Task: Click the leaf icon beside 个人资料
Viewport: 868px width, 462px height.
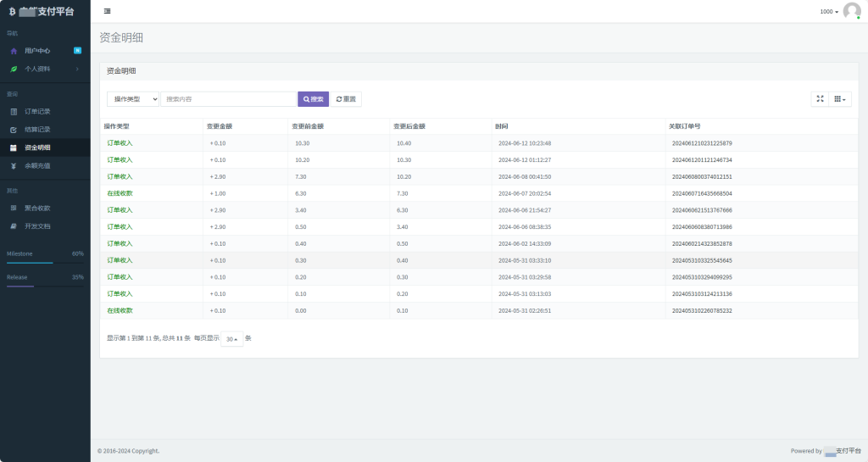Action: [14, 69]
